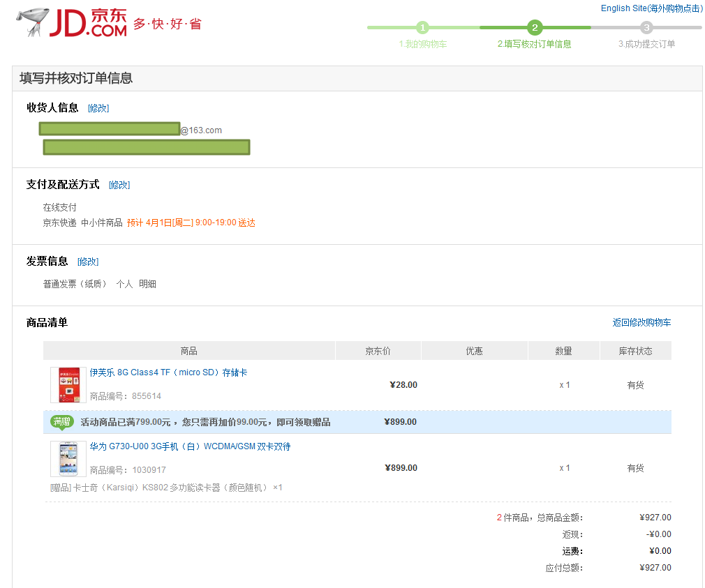Click the 运费 ¥0.00 value
The image size is (705, 588).
[660, 551]
